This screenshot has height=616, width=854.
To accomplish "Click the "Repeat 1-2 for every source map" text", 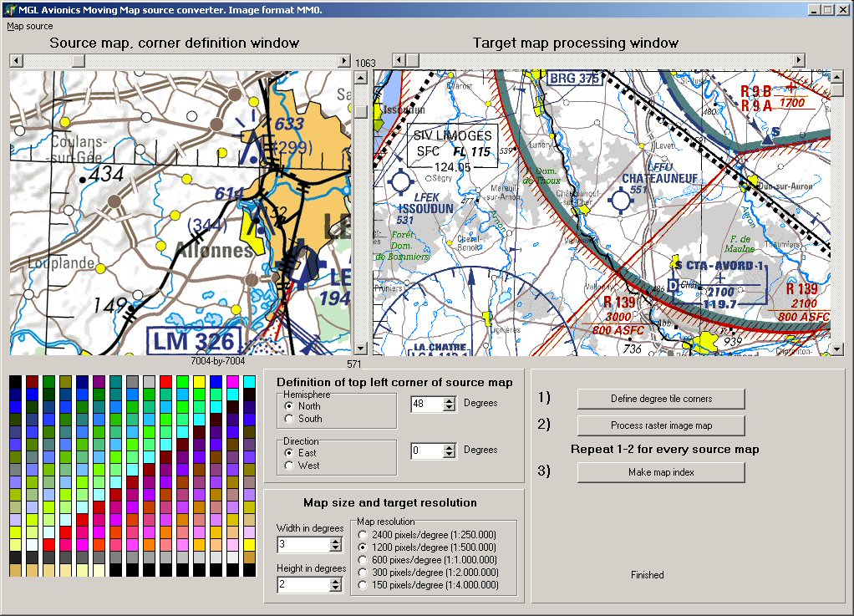I will coord(665,450).
